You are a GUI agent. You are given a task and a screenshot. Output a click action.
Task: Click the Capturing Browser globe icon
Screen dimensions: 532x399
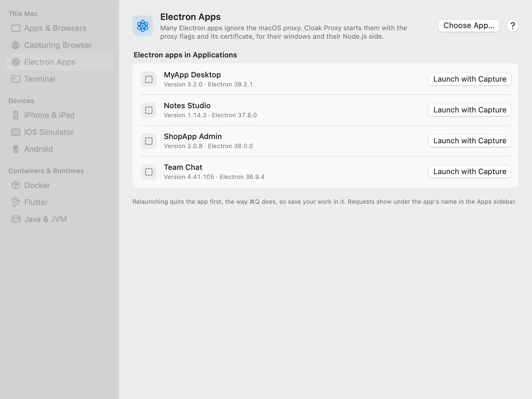click(x=16, y=45)
